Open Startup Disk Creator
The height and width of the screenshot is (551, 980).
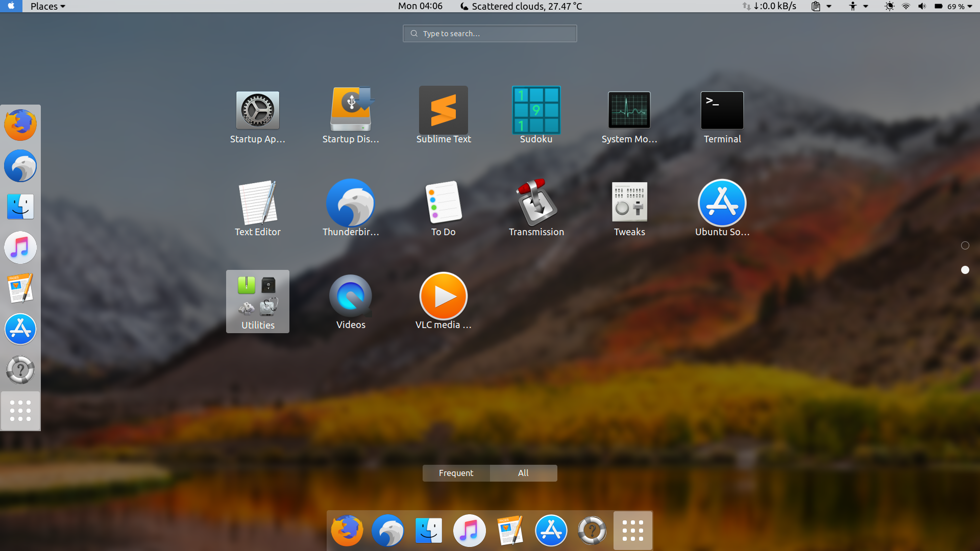(x=350, y=110)
